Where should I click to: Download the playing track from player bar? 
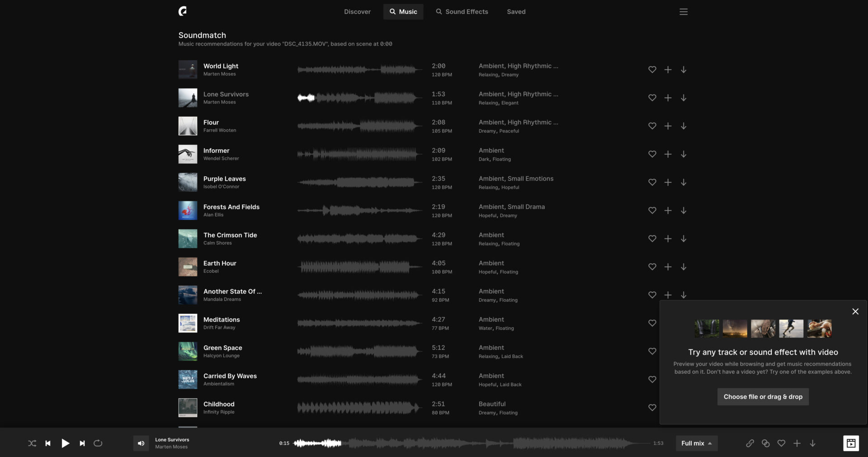pos(812,443)
